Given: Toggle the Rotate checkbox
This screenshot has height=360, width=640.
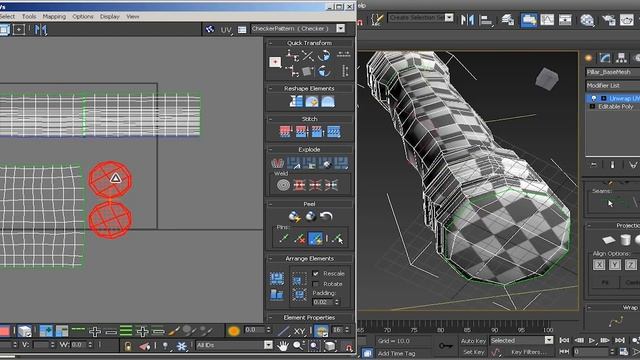Looking at the screenshot, I should tap(316, 284).
